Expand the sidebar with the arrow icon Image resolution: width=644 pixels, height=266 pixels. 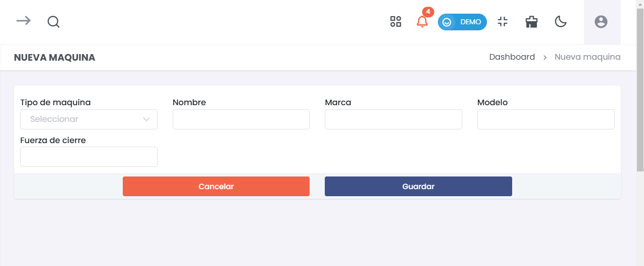(x=23, y=21)
